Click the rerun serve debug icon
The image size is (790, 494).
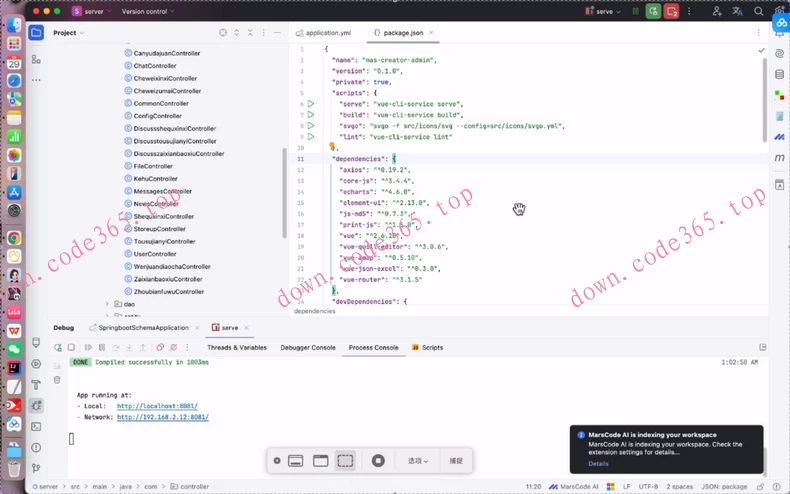58,347
